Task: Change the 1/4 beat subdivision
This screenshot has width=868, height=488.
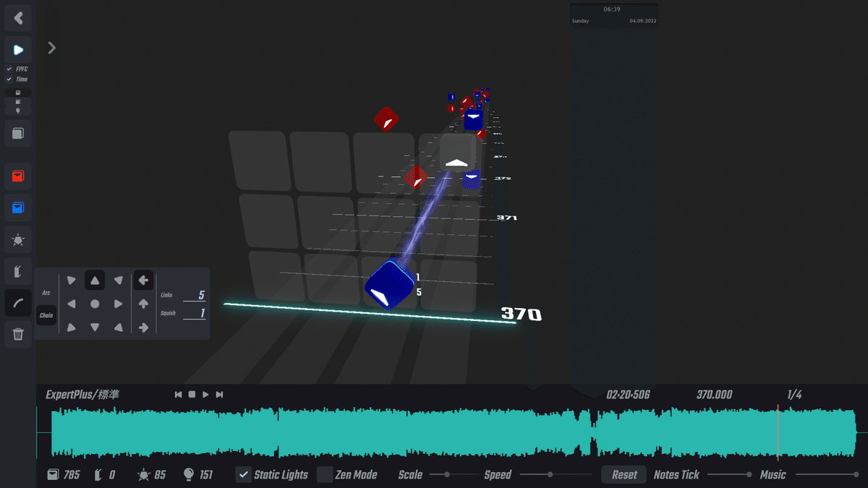Action: [794, 395]
